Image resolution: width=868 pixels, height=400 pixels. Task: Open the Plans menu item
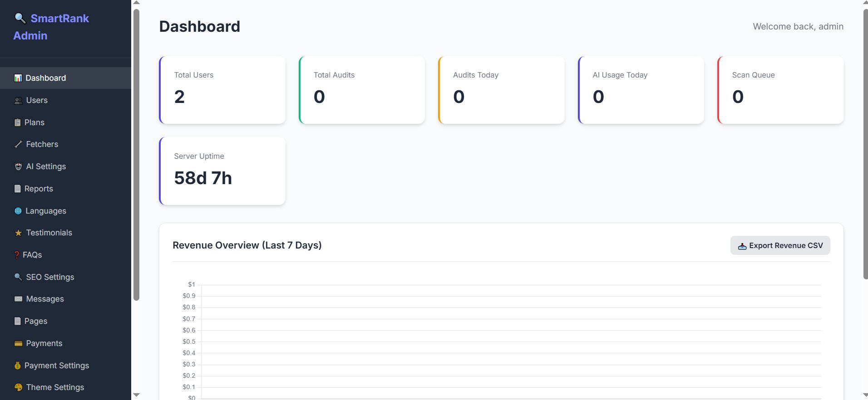click(x=34, y=122)
